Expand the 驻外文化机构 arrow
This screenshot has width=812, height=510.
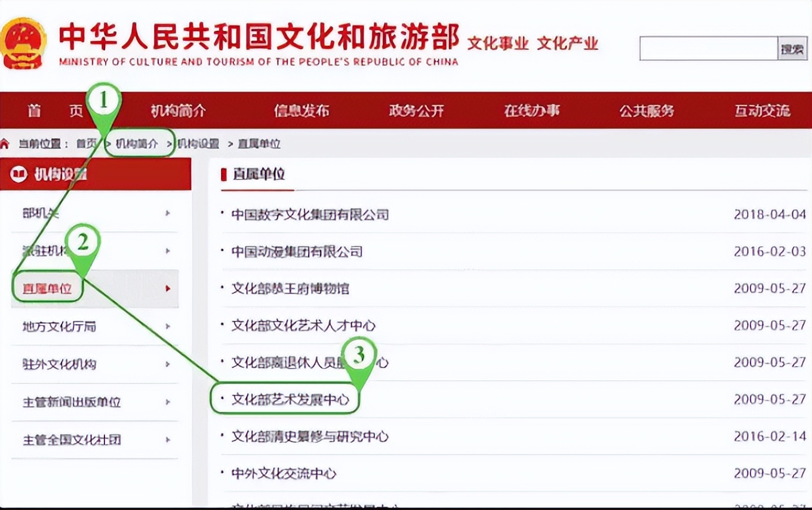(169, 364)
